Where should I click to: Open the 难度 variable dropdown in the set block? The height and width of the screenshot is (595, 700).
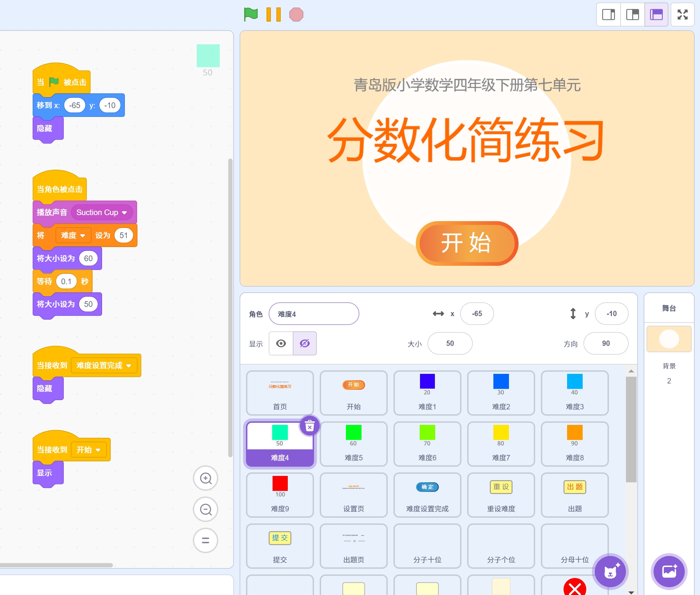tap(83, 236)
